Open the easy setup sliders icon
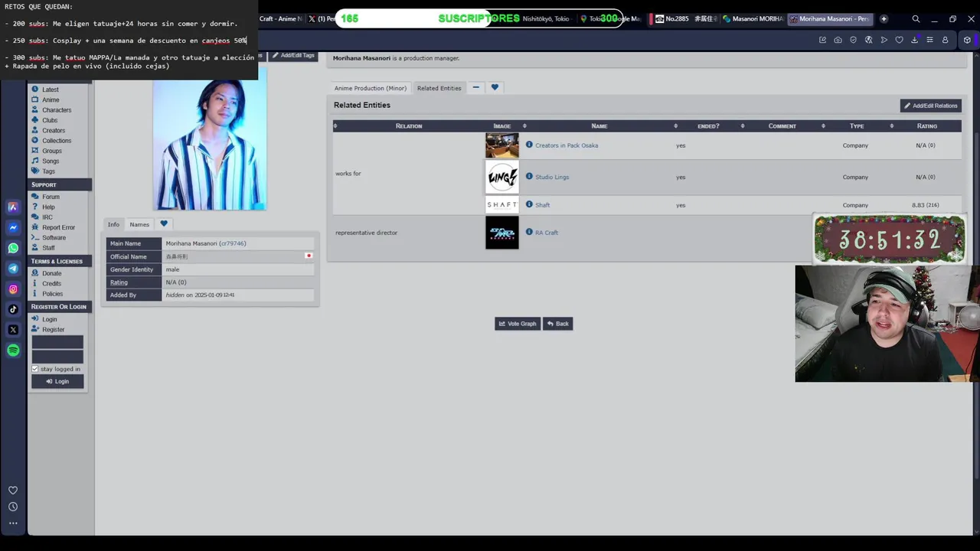This screenshot has height=551, width=980. (929, 40)
